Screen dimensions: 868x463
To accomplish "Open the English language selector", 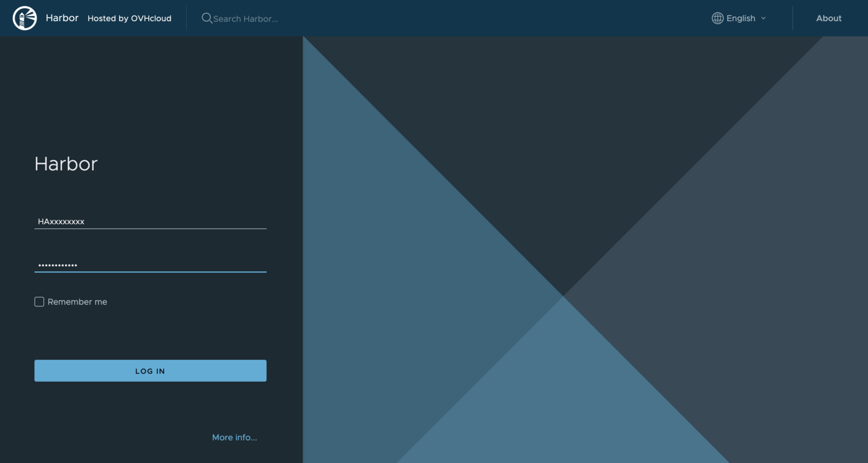I will (x=740, y=18).
